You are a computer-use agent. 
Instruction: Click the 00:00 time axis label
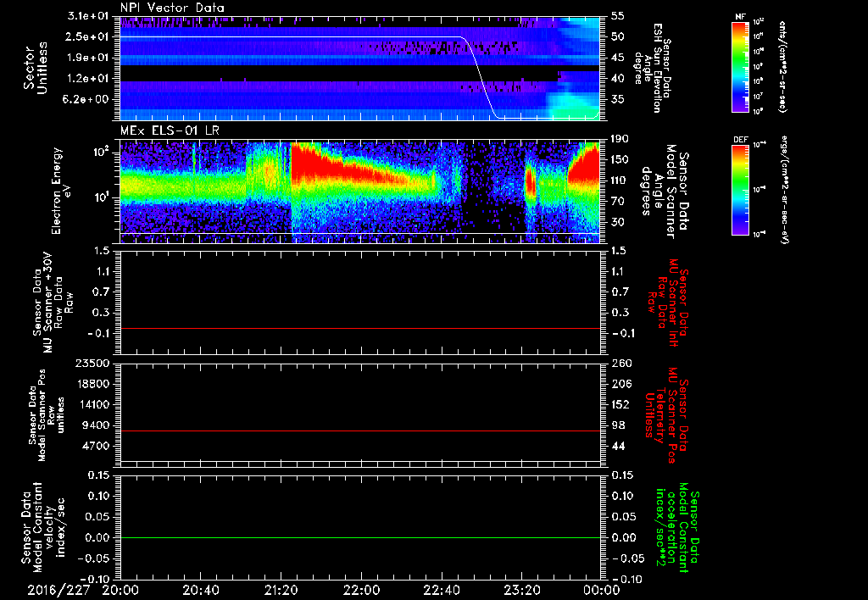click(601, 591)
